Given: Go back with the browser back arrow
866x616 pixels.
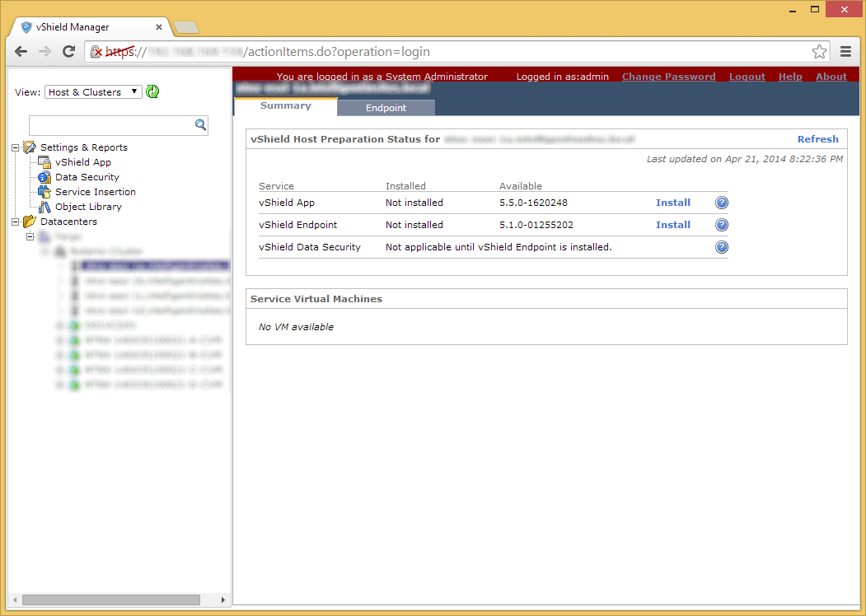Looking at the screenshot, I should pyautogui.click(x=21, y=51).
